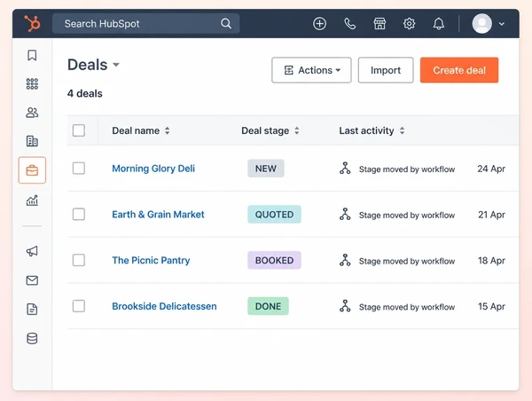The image size is (532, 401).
Task: Focus the Search HubSpot field
Action: 146,23
